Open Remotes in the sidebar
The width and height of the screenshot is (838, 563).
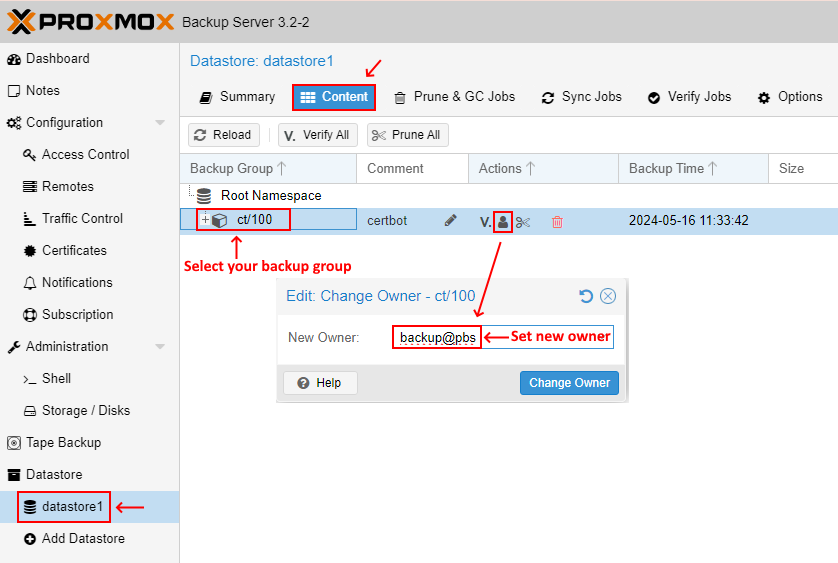[58, 187]
